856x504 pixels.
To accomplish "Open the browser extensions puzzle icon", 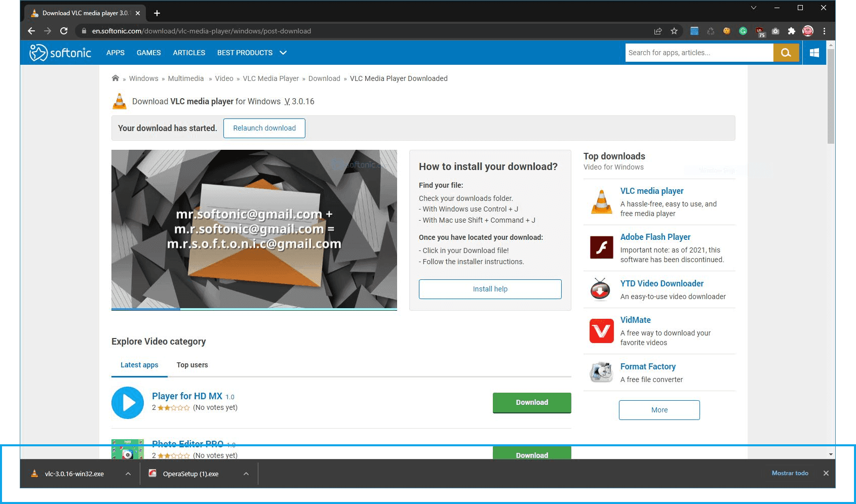I will coord(791,31).
